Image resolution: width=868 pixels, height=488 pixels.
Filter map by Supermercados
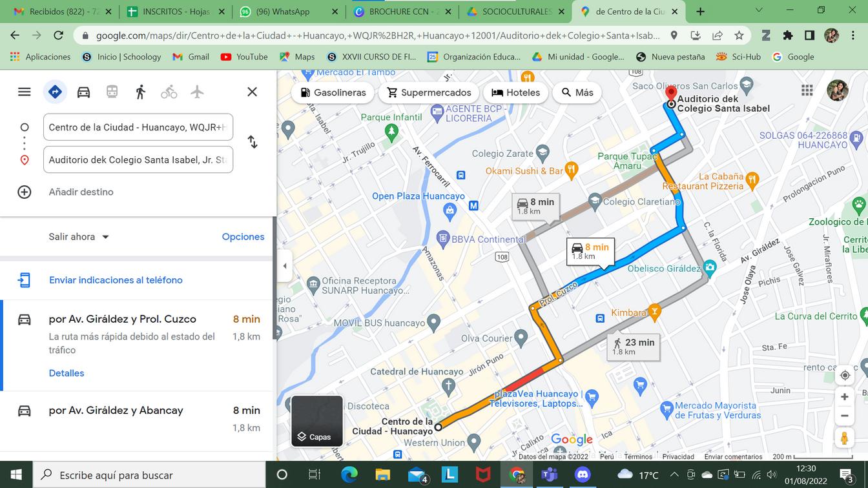click(429, 92)
